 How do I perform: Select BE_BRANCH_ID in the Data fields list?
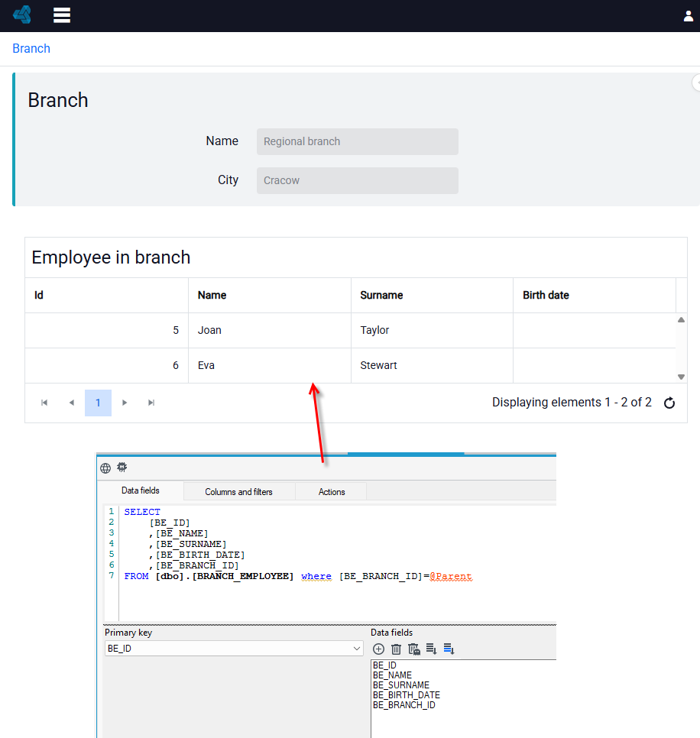point(404,704)
